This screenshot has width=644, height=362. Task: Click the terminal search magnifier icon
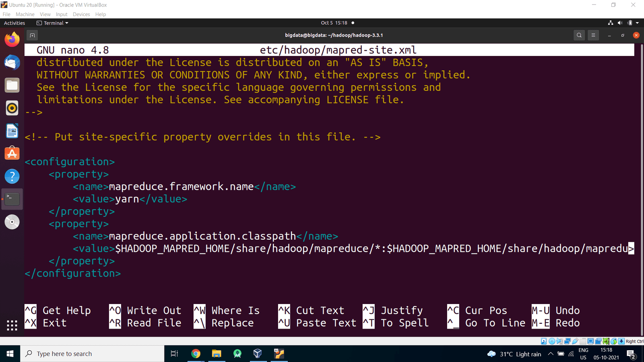click(579, 35)
